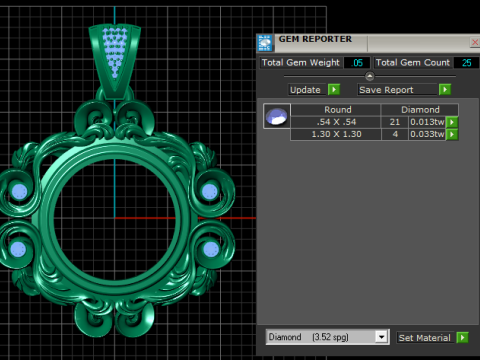Screen dimensions: 480x360
Task: Click the green arrow in the 0.033tw row
Action: coord(452,134)
